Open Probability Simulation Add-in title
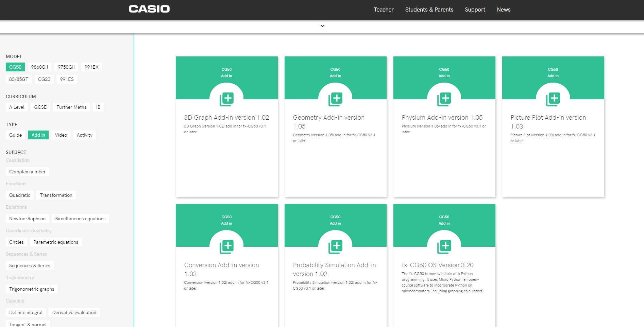The width and height of the screenshot is (644, 327). coord(334,270)
